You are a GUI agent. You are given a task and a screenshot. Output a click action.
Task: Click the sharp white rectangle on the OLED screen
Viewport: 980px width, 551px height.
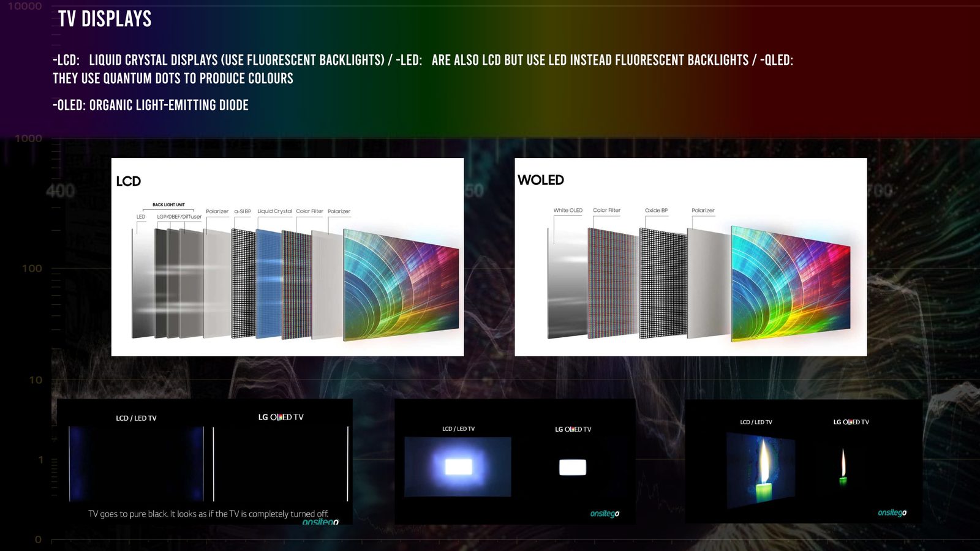pos(573,467)
